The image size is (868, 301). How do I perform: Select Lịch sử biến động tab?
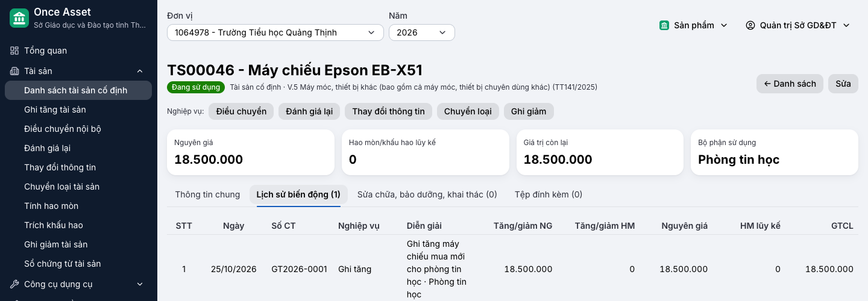[298, 194]
